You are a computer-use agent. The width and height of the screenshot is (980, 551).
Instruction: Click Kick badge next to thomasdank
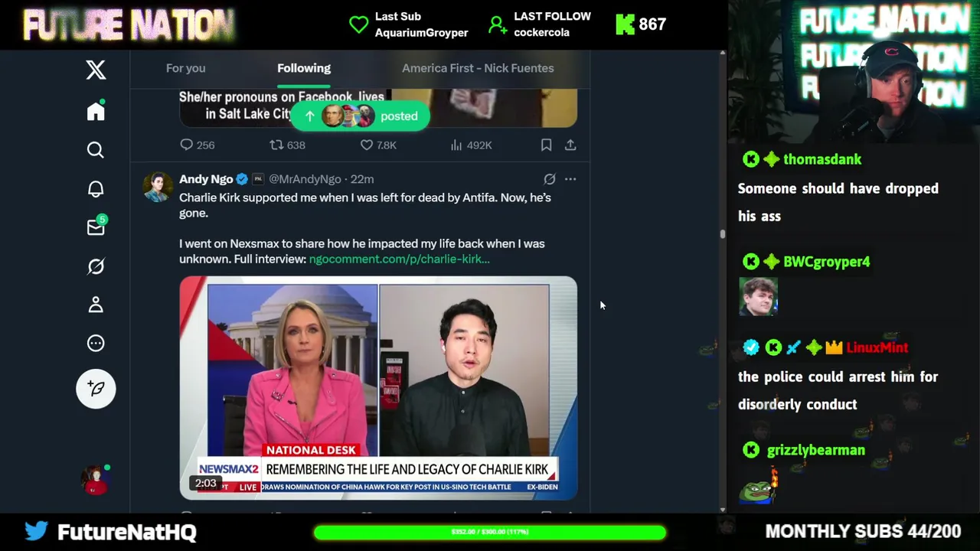[x=751, y=159]
